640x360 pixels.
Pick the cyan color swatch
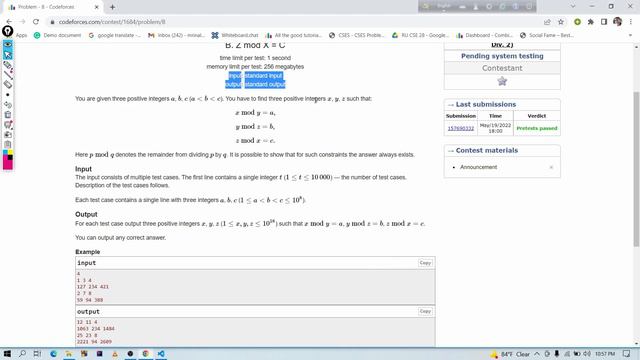[5, 153]
